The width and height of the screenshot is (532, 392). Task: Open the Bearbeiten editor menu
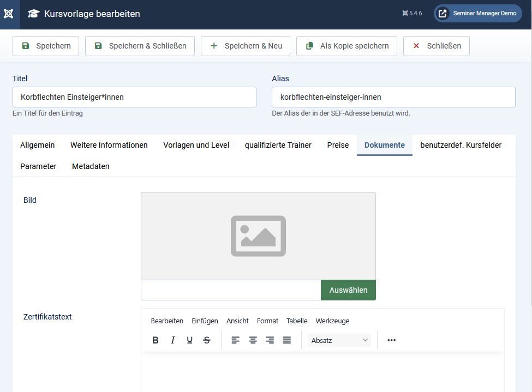167,321
